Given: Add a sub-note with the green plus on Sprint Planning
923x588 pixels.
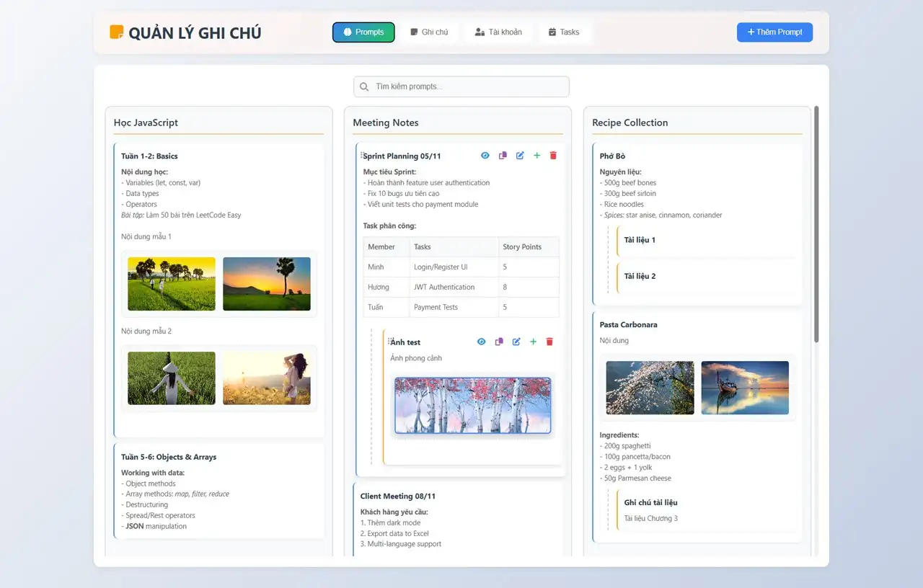Looking at the screenshot, I should (x=536, y=155).
